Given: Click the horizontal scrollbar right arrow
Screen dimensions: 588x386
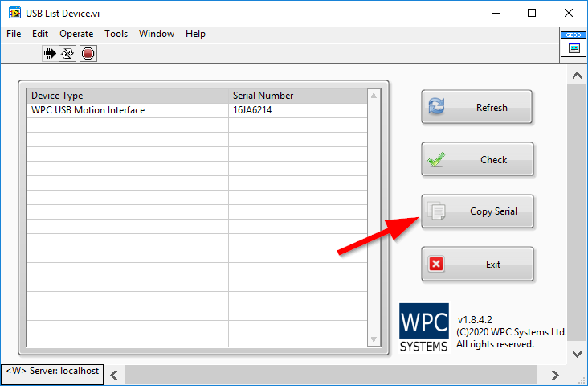Looking at the screenshot, I should 554,375.
